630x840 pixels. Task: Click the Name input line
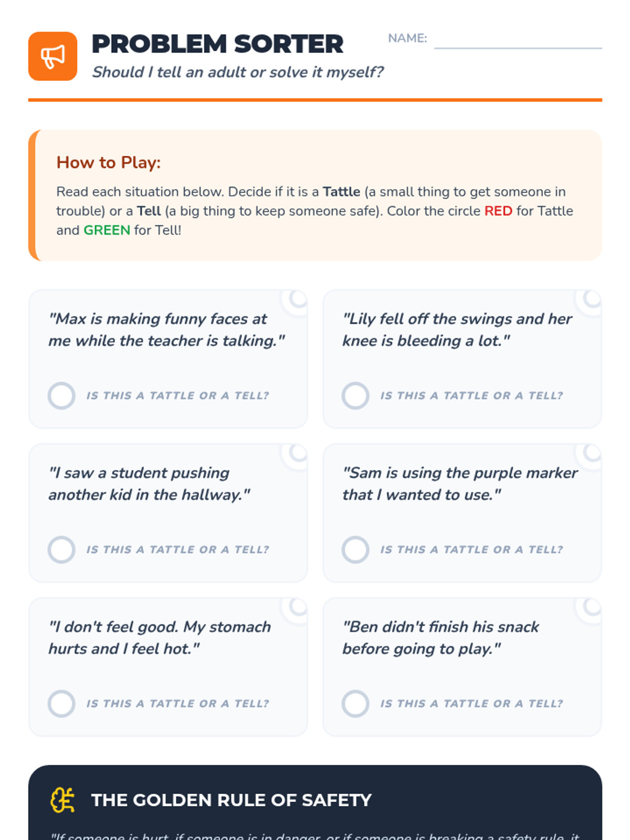[x=518, y=41]
